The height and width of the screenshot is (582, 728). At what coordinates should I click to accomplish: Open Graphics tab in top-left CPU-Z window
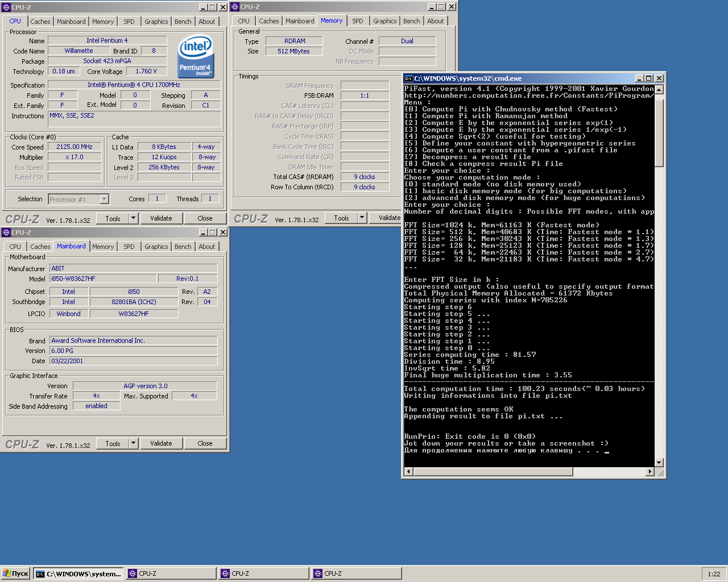click(x=156, y=22)
